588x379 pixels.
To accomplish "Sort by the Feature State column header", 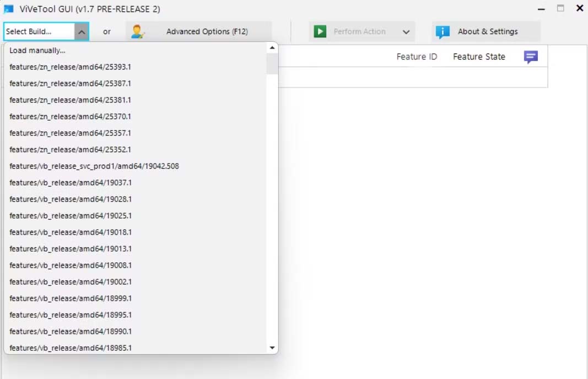I will click(x=479, y=57).
